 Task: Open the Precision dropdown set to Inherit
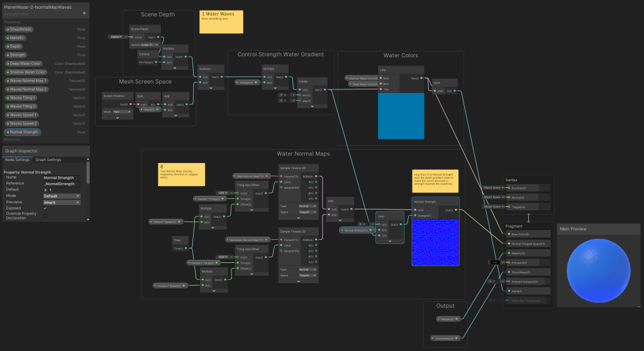tap(62, 202)
